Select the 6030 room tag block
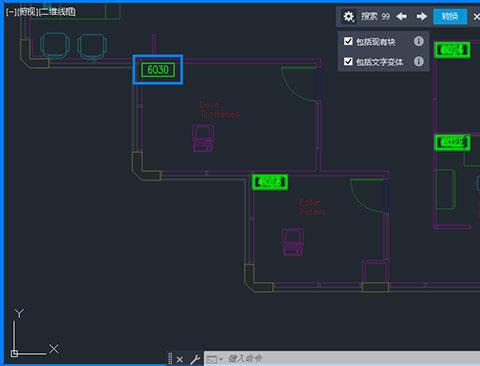Screen dimensions: 480x366 click(x=158, y=70)
